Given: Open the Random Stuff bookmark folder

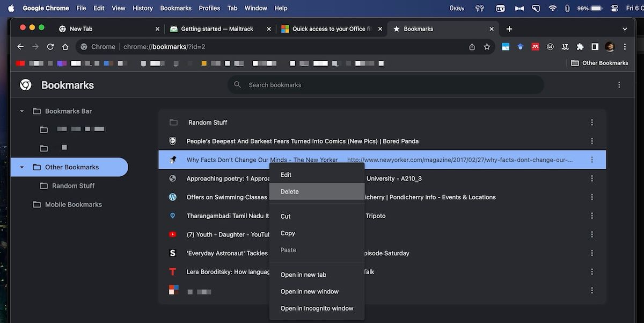Looking at the screenshot, I should (208, 122).
